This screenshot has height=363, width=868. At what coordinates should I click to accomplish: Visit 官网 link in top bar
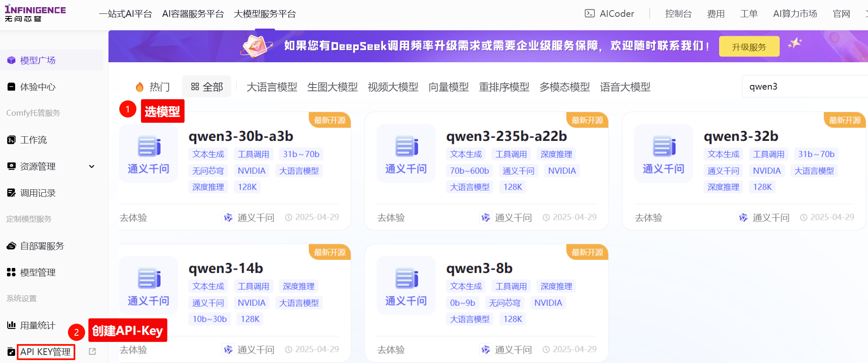pyautogui.click(x=841, y=14)
